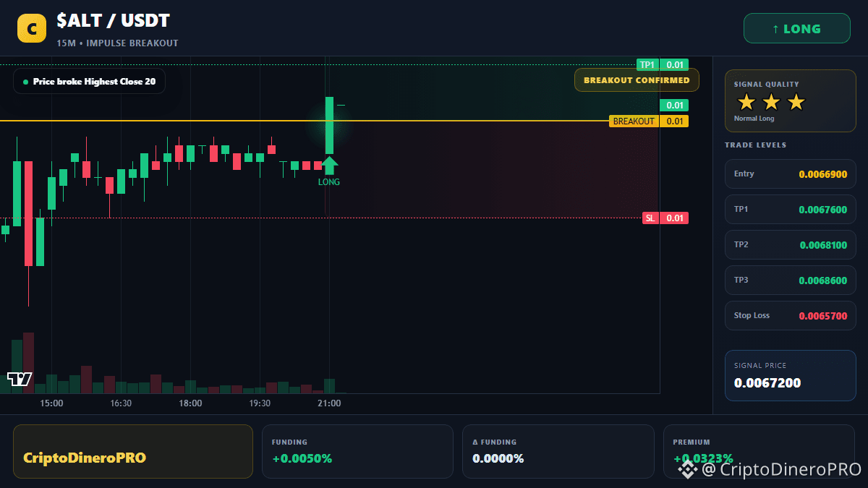Select the SL level tag on chart
Viewport: 868px width, 488px height.
(x=665, y=218)
